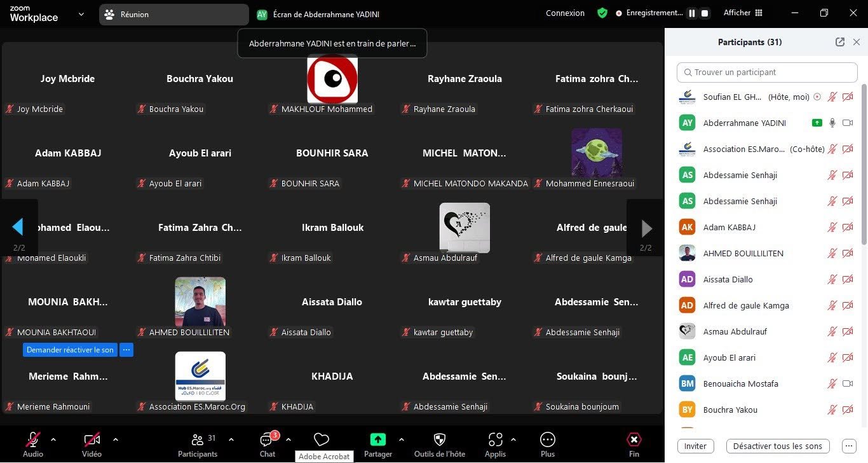Open the Chat panel icon
Viewport: 868px width, 463px height.
pyautogui.click(x=267, y=440)
